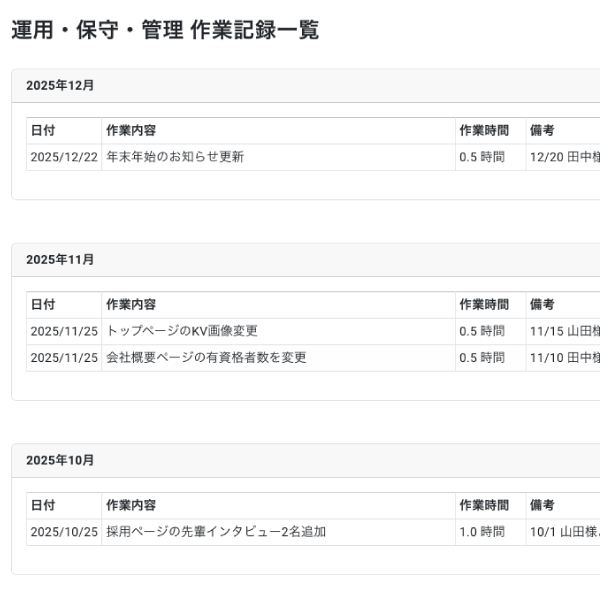This screenshot has width=600, height=600.
Task: Click 備考 column header in October table
Action: point(542,506)
